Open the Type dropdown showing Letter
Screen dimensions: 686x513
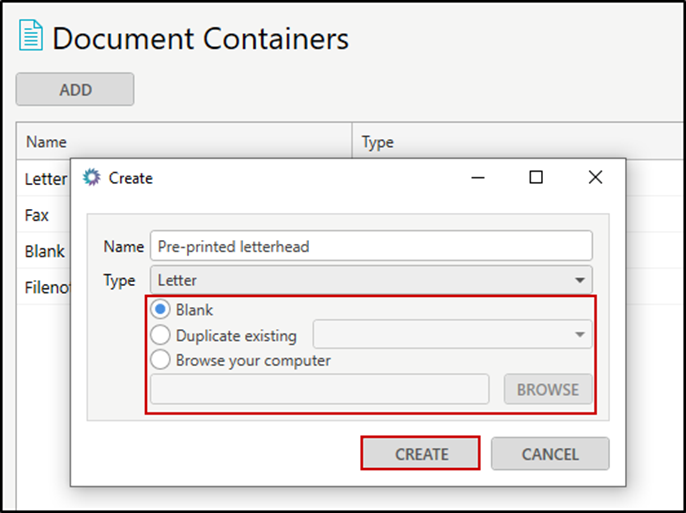coord(371,281)
